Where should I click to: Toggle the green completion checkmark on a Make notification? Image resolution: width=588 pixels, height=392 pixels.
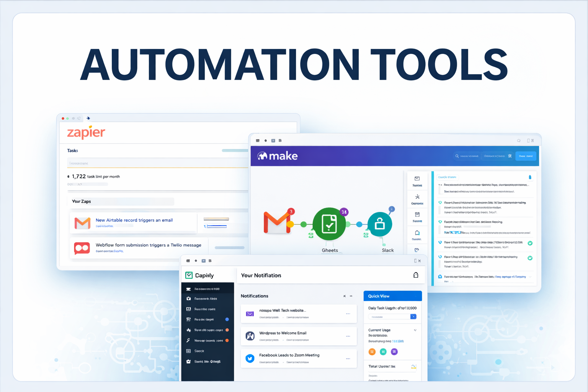[530, 243]
